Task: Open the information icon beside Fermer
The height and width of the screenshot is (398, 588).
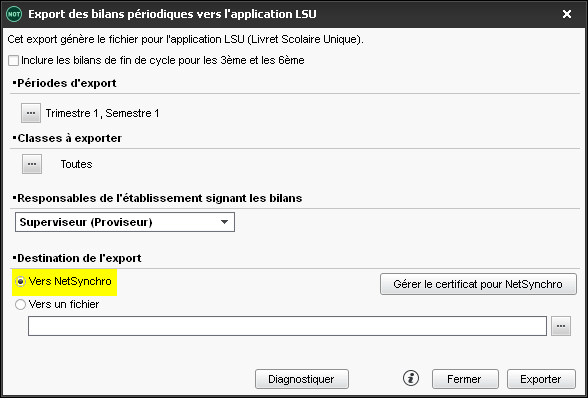Action: click(411, 378)
